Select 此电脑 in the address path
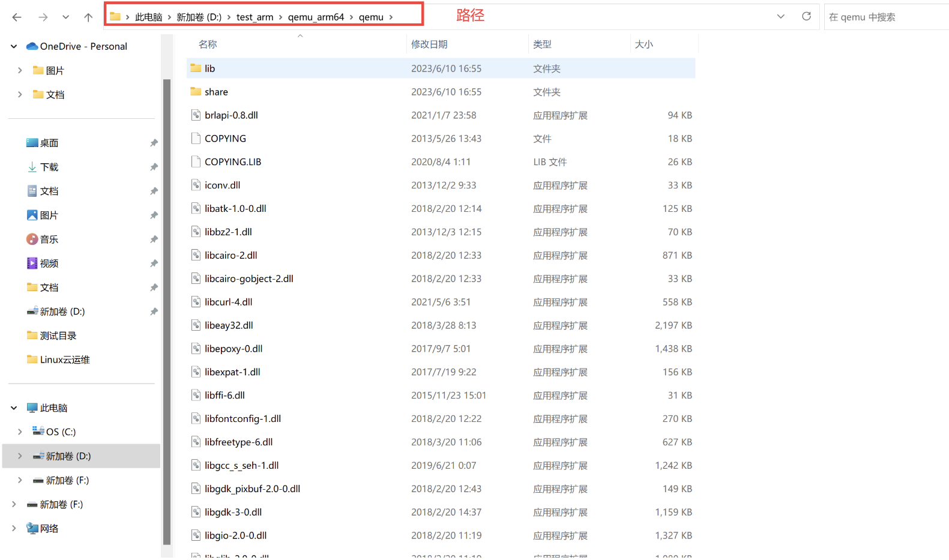Viewport: 949px width, 560px height. 148,17
